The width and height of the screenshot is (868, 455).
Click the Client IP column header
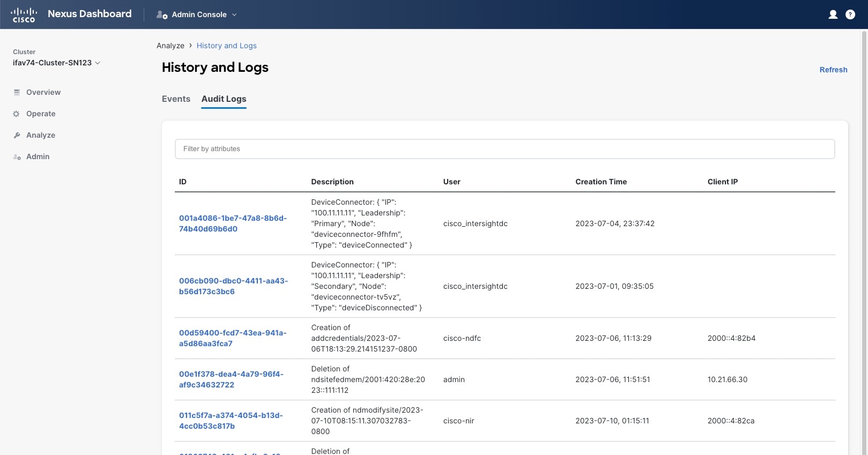point(723,182)
